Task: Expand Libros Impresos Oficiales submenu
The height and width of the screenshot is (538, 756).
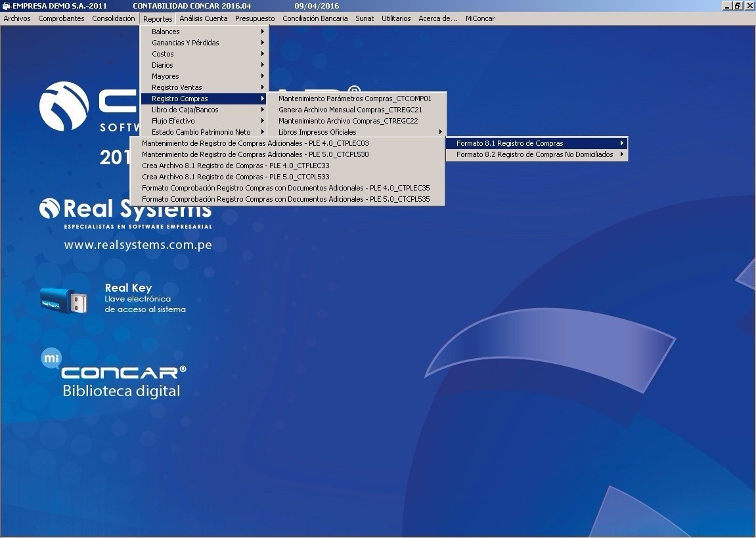Action: point(357,132)
